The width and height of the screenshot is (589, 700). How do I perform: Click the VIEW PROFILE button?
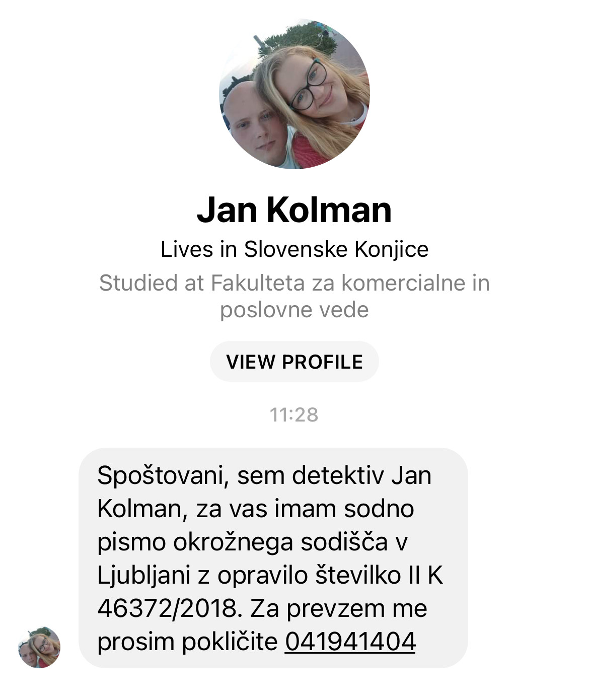(294, 362)
